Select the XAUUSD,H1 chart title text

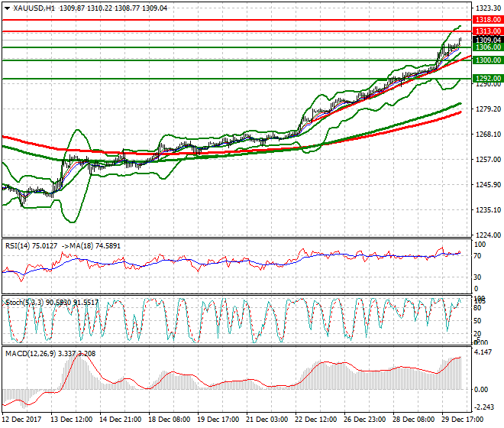coord(34,8)
